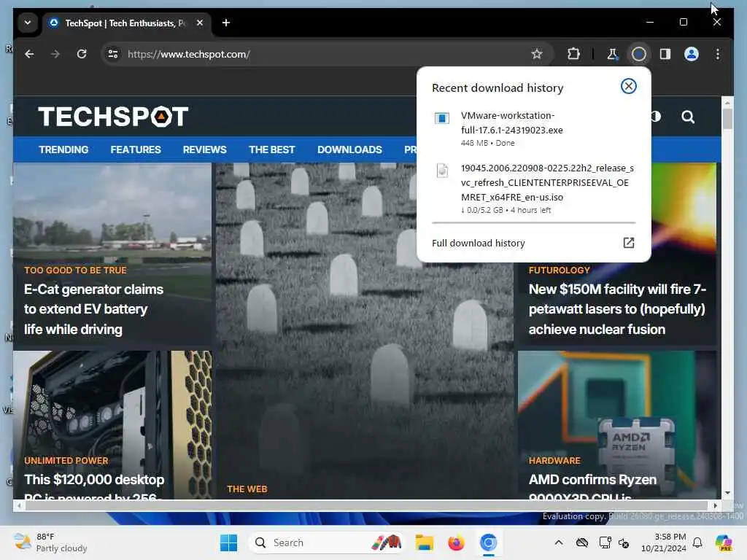This screenshot has height=560, width=747.
Task: Open Chrome's three-dot menu
Action: (x=718, y=54)
